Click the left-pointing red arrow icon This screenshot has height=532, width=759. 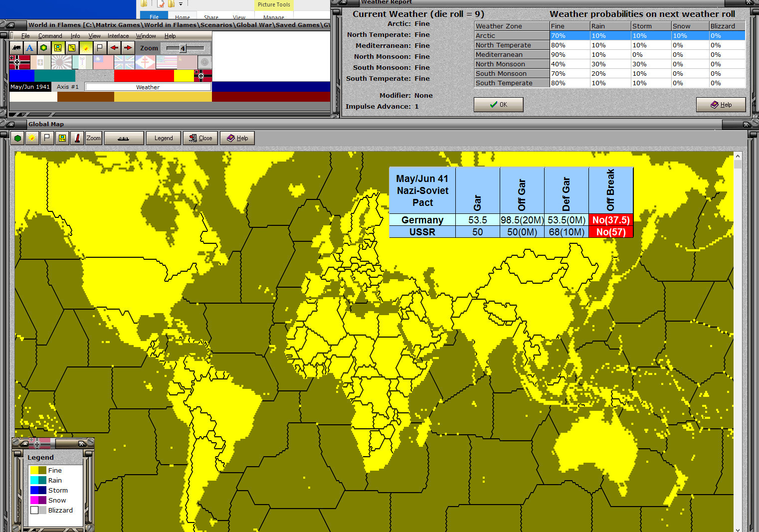click(114, 48)
